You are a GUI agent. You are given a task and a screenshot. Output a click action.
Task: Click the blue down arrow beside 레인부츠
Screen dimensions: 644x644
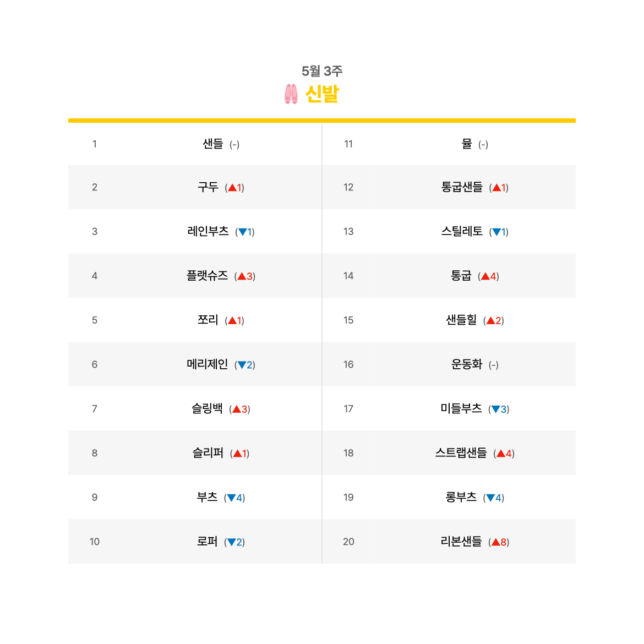tap(242, 232)
